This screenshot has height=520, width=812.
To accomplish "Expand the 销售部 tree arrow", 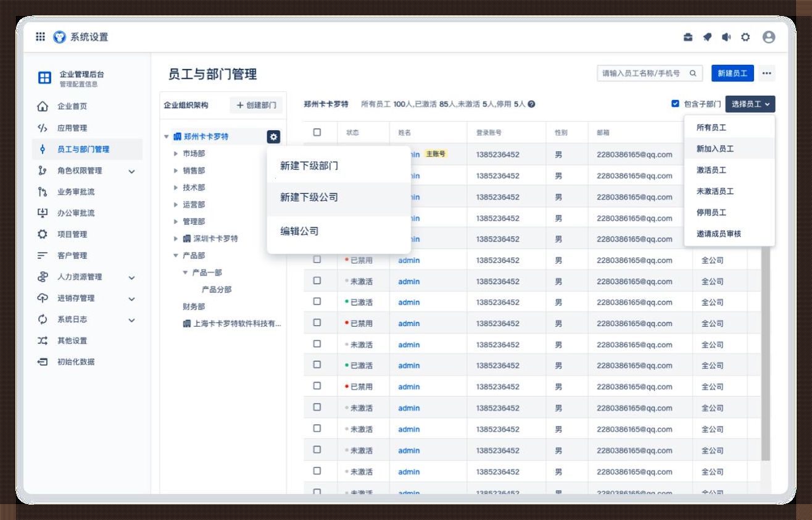I will 176,170.
